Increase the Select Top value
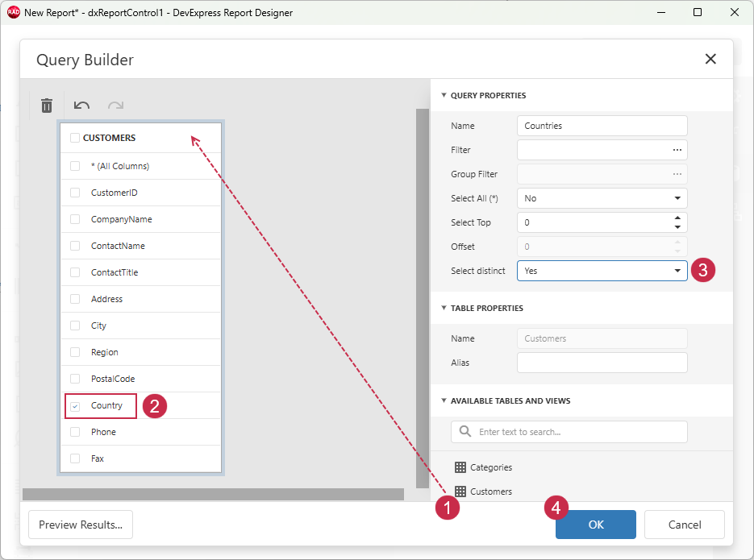 pos(677,218)
